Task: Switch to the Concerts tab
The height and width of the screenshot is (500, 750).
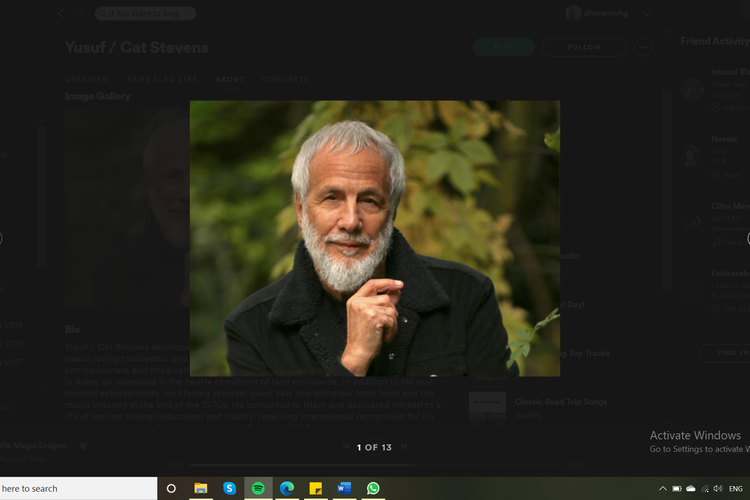Action: pyautogui.click(x=286, y=78)
